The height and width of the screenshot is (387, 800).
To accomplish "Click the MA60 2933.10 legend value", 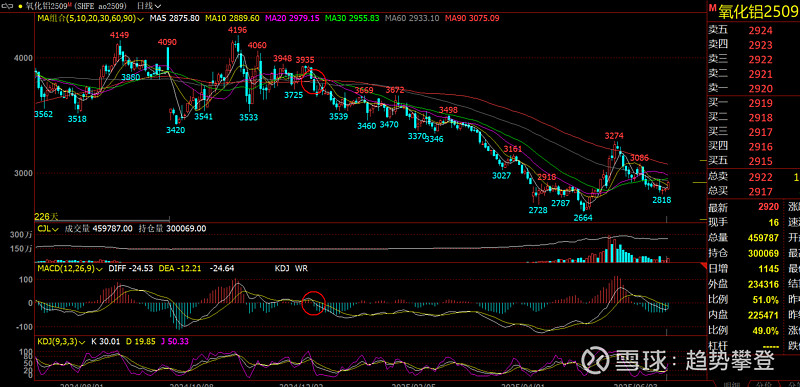I will (412, 18).
